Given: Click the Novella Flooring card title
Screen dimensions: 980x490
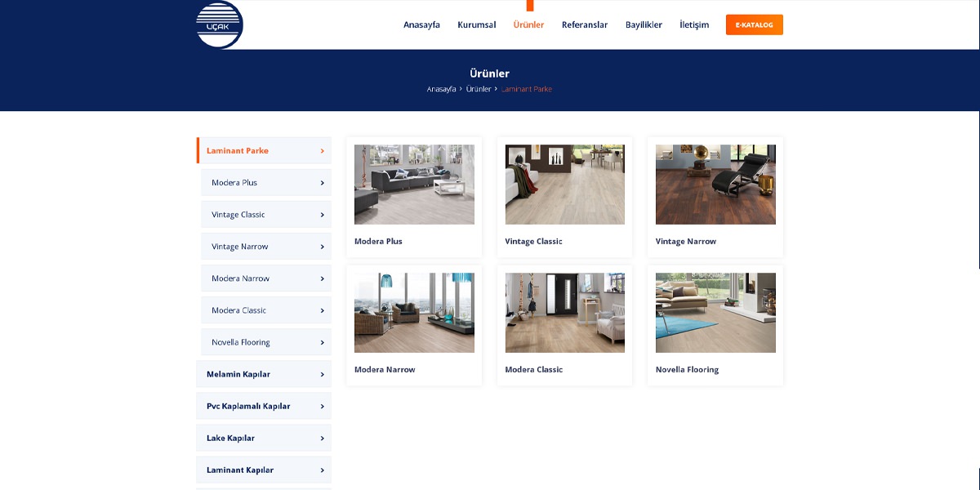Looking at the screenshot, I should tap(687, 370).
